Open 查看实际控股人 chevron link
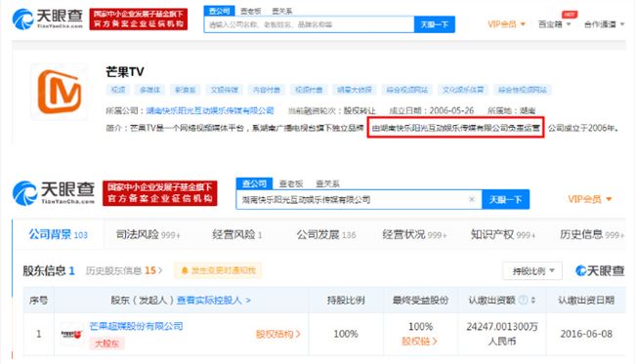The image size is (635, 364). click(x=214, y=301)
